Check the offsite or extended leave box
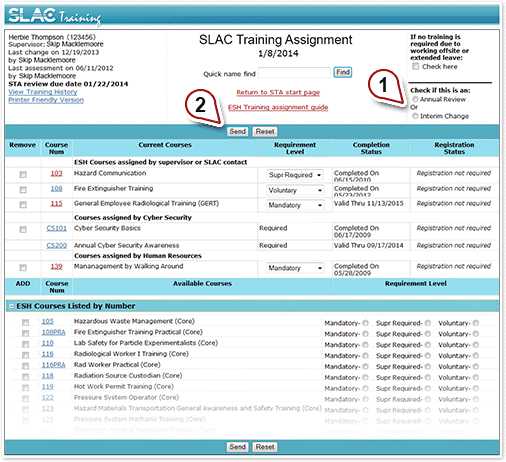The height and width of the screenshot is (462, 506). pyautogui.click(x=415, y=66)
